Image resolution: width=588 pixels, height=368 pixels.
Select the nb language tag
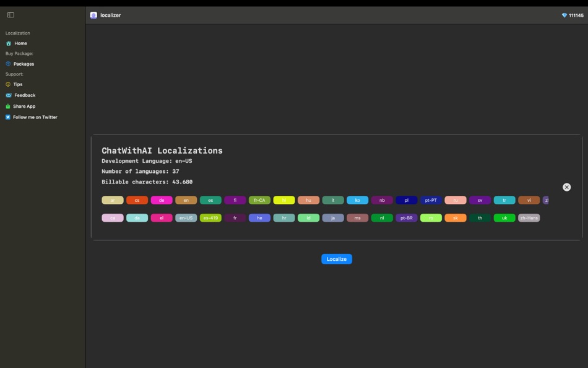pos(382,200)
